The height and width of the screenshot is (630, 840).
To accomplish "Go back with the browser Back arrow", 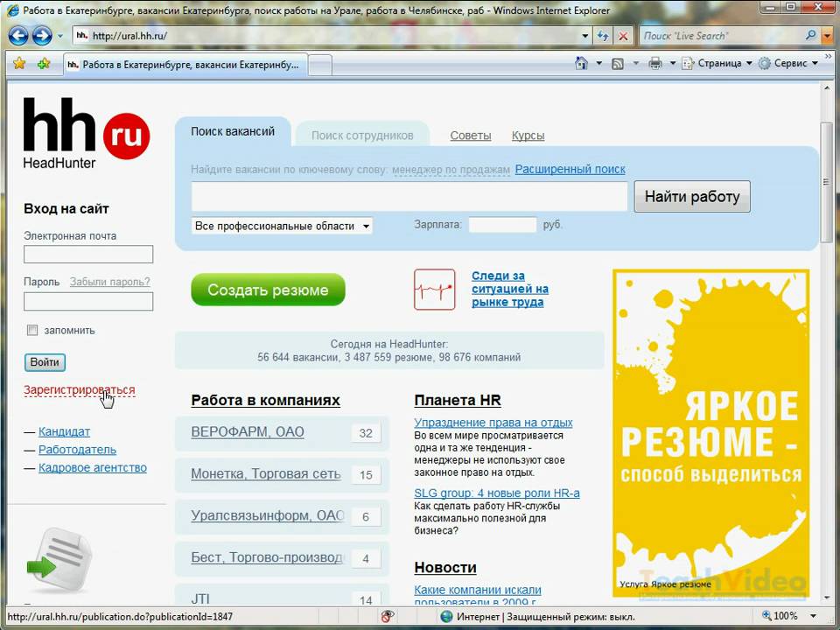I will 18,36.
